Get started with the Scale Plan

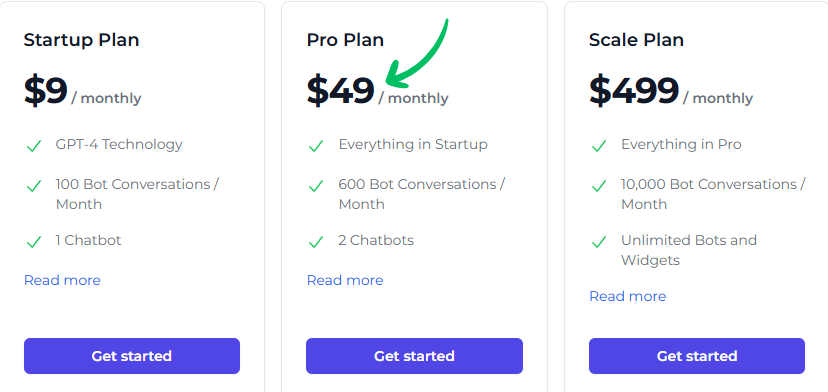pyautogui.click(x=697, y=356)
